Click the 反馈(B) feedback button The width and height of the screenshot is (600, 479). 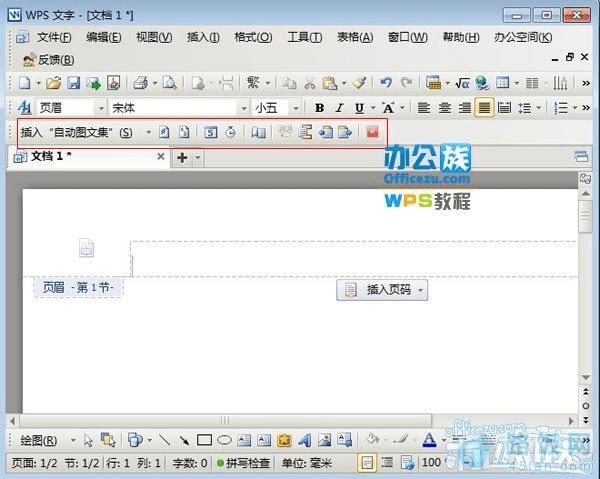tap(49, 60)
